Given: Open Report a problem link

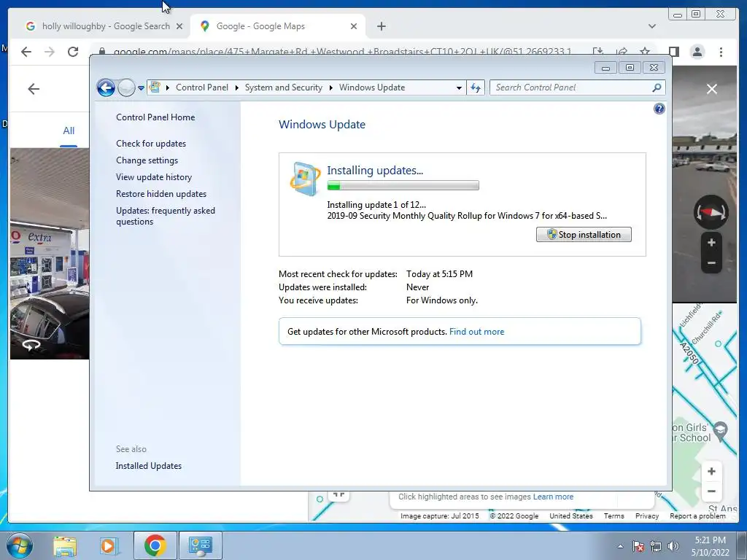Looking at the screenshot, I should point(697,516).
